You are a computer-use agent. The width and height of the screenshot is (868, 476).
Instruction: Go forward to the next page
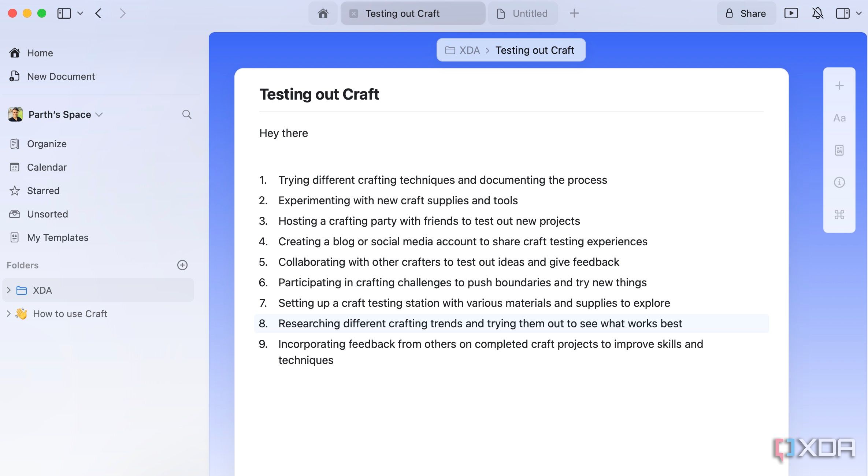click(123, 14)
